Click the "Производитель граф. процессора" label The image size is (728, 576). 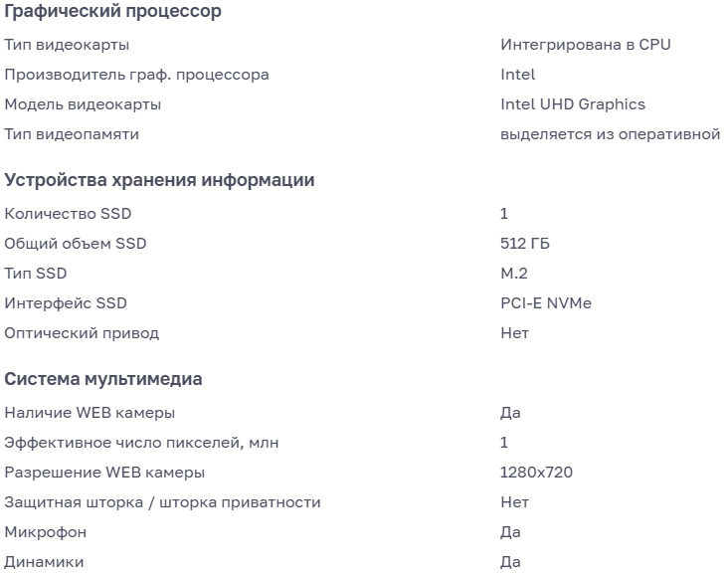(x=136, y=75)
